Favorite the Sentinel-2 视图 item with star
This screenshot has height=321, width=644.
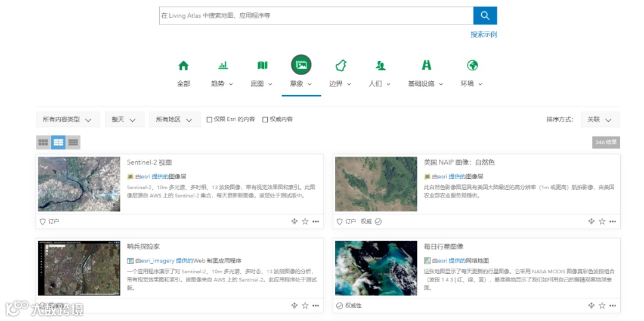coord(305,221)
